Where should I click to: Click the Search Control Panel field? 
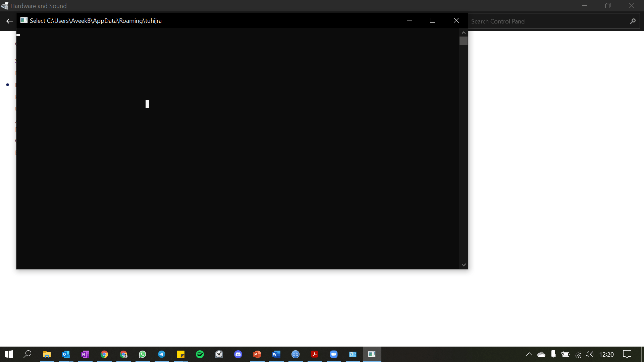[x=547, y=21]
